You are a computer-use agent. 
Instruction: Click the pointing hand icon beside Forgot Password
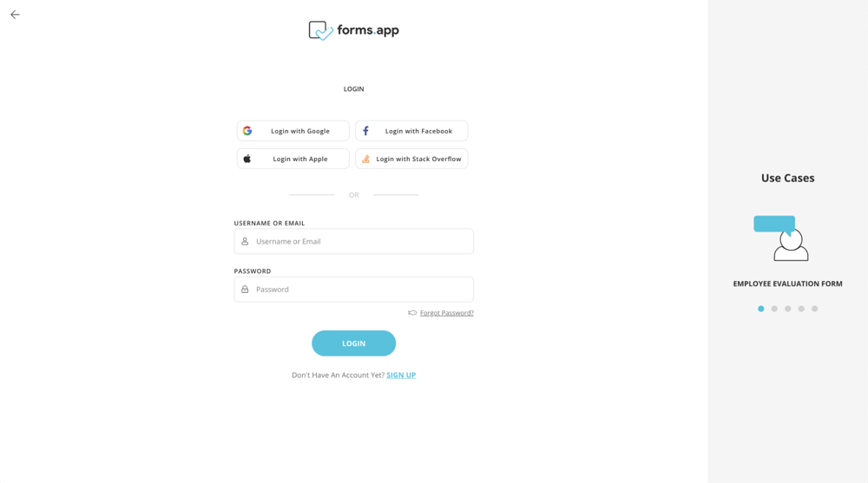click(412, 313)
